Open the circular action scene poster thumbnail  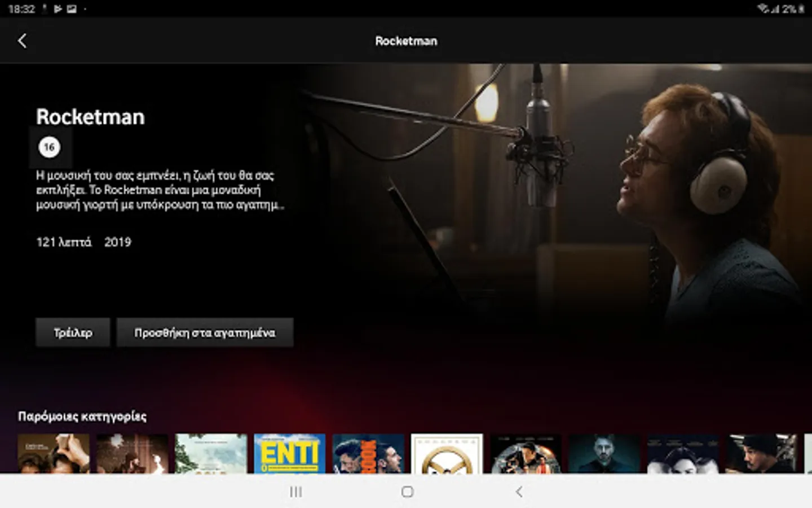(526, 453)
